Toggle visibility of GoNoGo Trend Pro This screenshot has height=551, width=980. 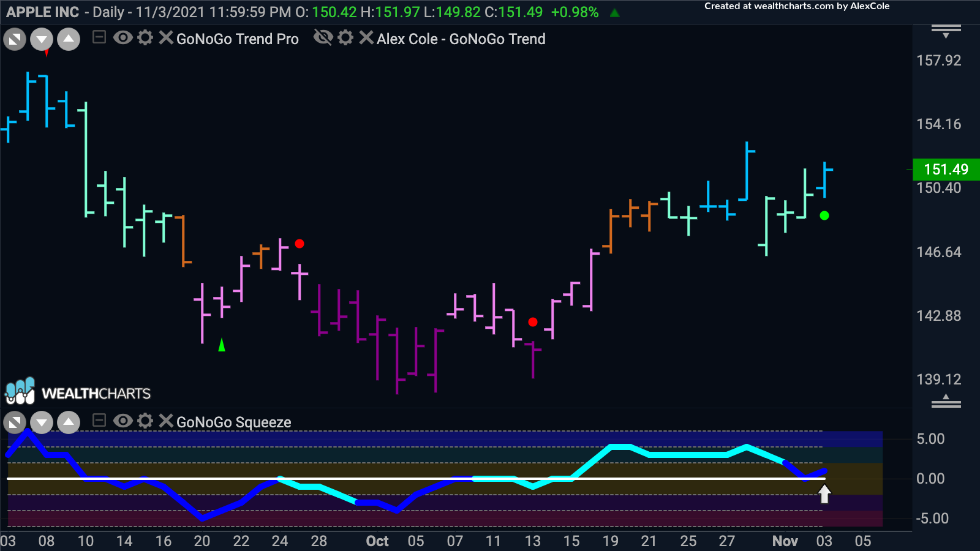(123, 38)
